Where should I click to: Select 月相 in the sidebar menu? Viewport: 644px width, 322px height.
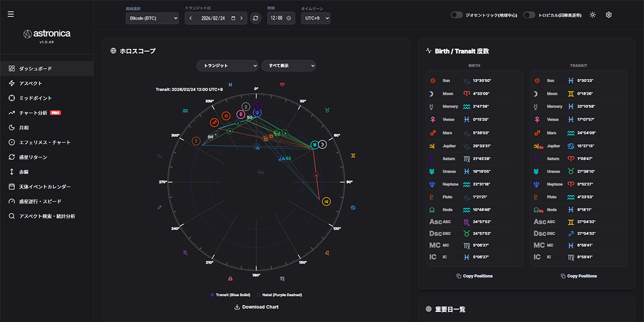24,128
